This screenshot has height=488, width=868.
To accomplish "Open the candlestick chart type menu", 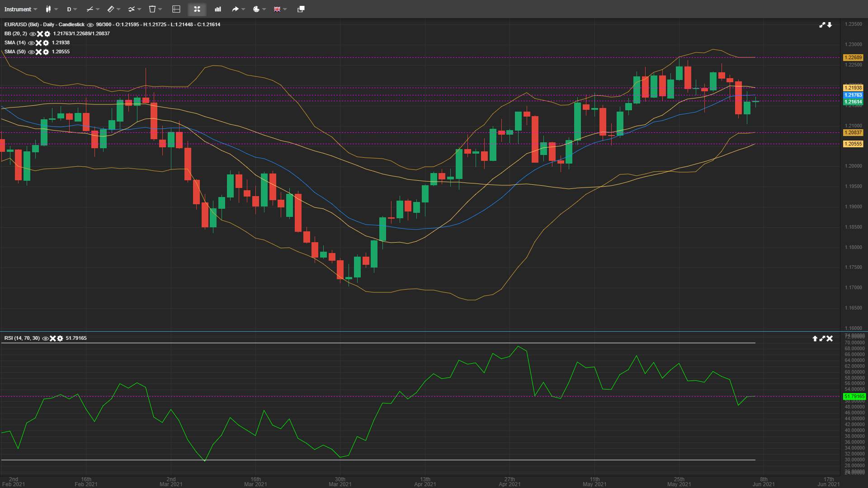I will [51, 9].
